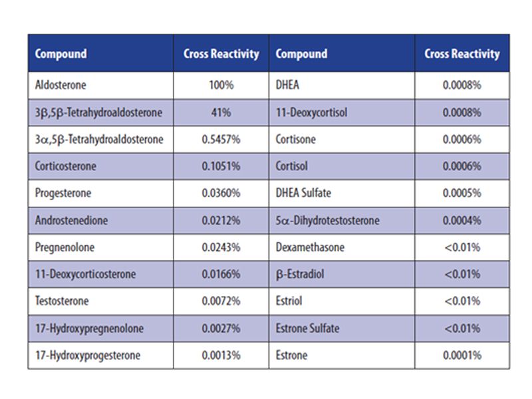Select the Corticosterone row label

tap(65, 166)
